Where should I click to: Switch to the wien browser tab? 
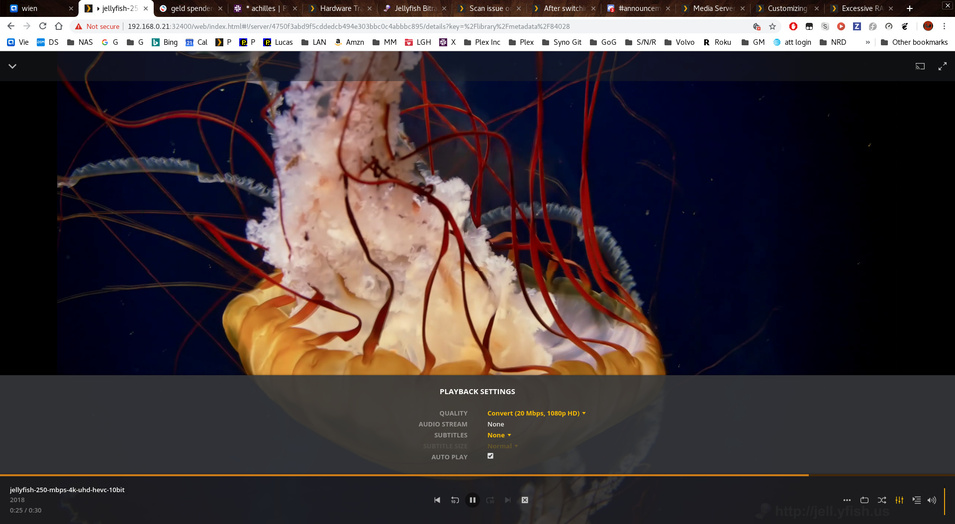point(40,9)
